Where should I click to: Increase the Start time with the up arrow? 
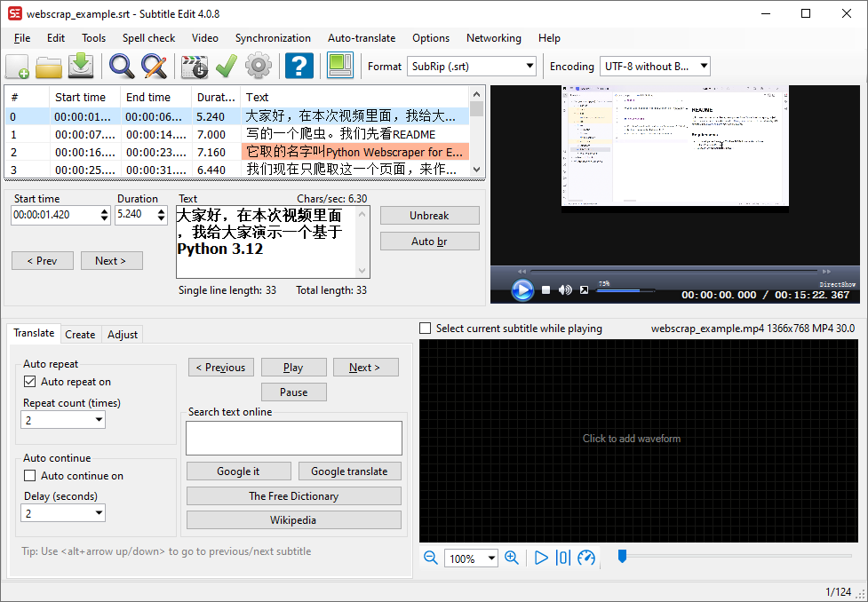coord(105,210)
